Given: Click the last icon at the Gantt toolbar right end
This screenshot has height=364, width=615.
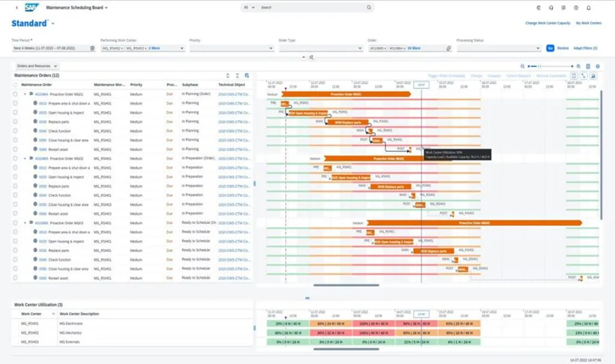Looking at the screenshot, I should coord(593,76).
